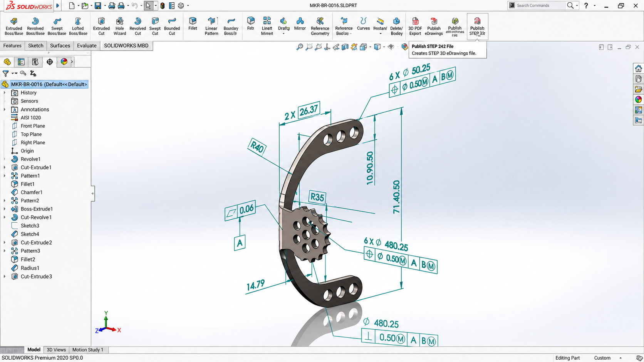Screen dimensions: 644x362
Task: Switch to the Sketch tab
Action: 36,45
